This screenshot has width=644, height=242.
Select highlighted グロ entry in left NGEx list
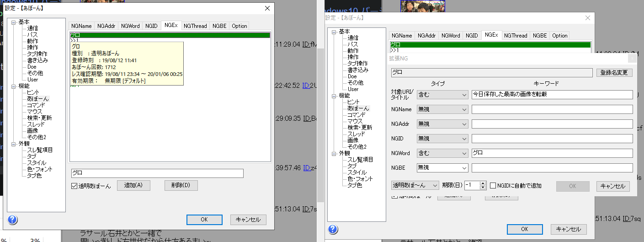point(170,35)
